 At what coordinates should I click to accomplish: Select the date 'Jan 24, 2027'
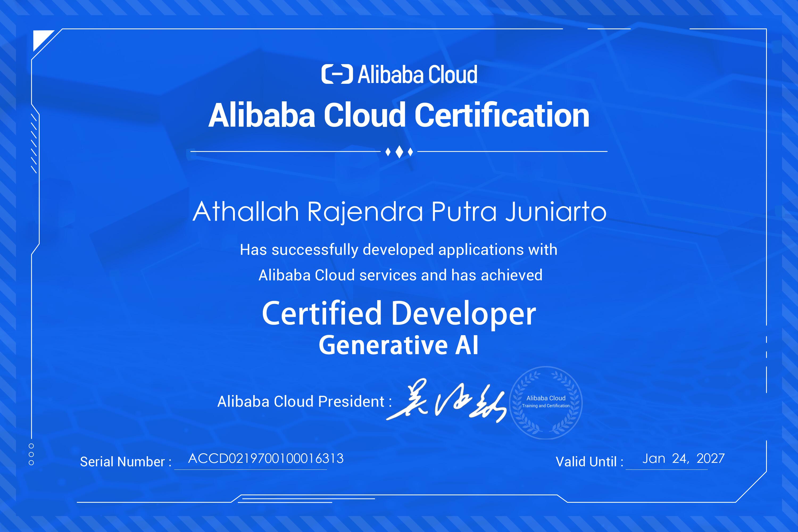pos(683,459)
